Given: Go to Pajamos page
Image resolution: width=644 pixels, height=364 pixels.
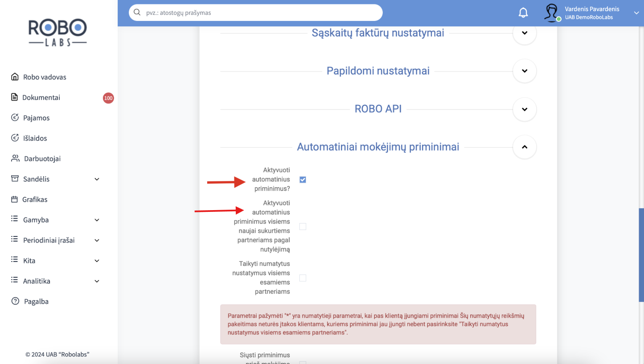Looking at the screenshot, I should pyautogui.click(x=36, y=118).
